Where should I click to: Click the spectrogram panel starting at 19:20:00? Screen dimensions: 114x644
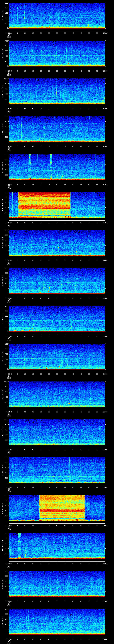[57, 243]
